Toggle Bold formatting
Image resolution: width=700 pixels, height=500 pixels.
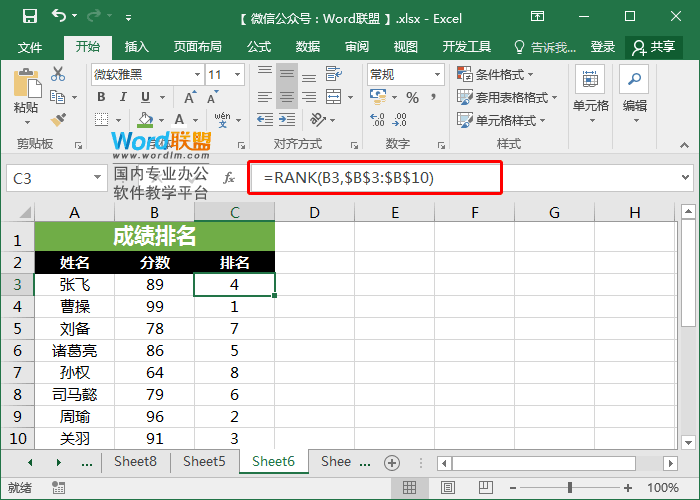(101, 97)
